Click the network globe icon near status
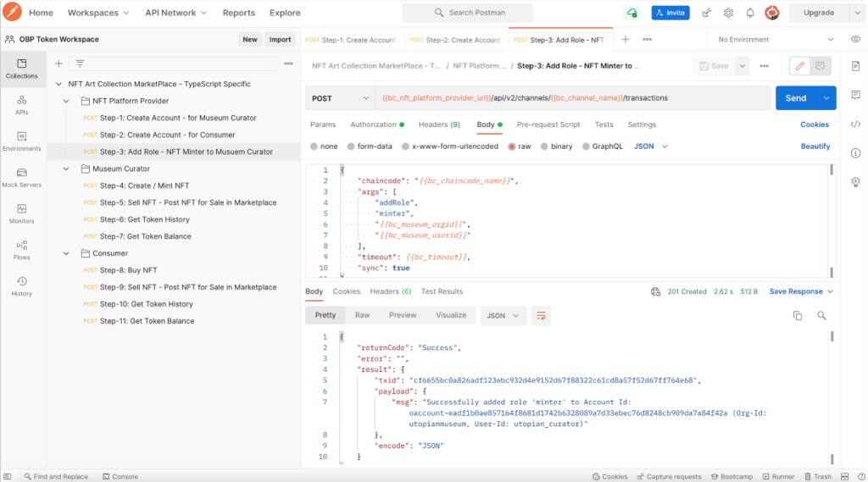 pyautogui.click(x=655, y=291)
